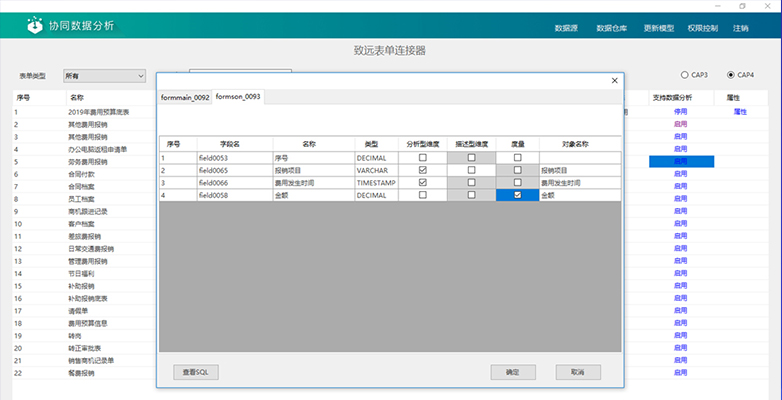Click 启用 link for 餐费报销 row
Viewport: 782px width, 400px height.
(x=681, y=373)
